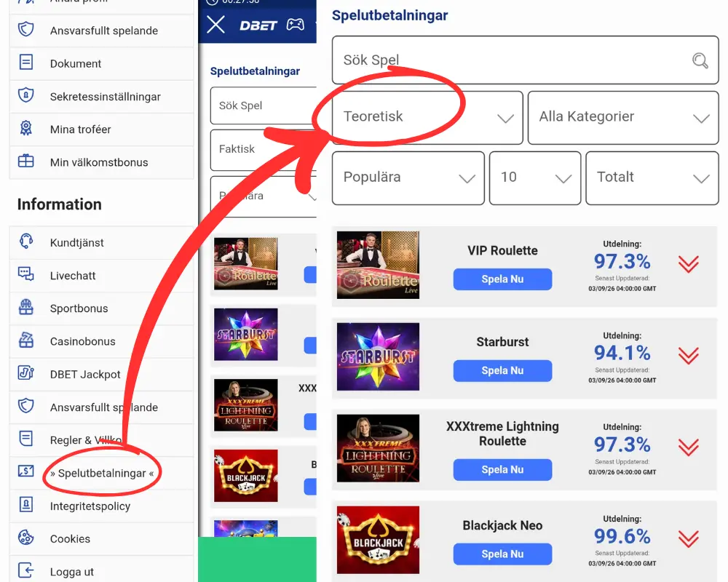Click the DBET logo
728x582 pixels.
click(258, 25)
